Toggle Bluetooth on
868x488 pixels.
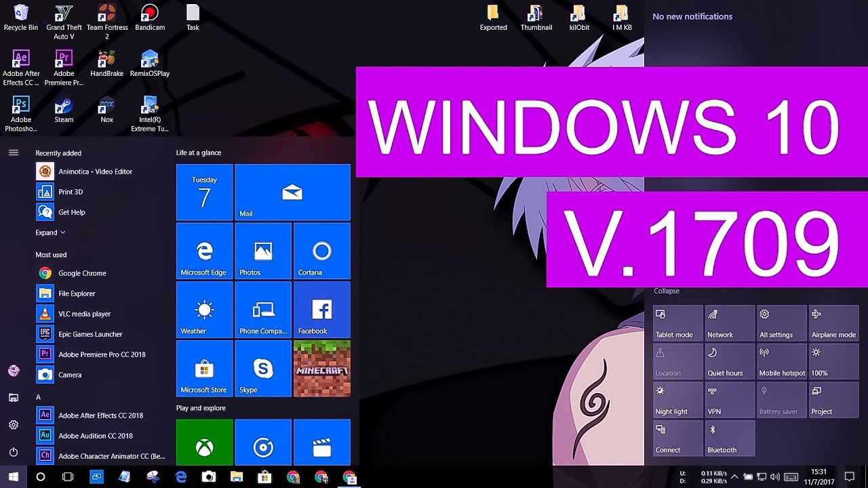tap(730, 438)
